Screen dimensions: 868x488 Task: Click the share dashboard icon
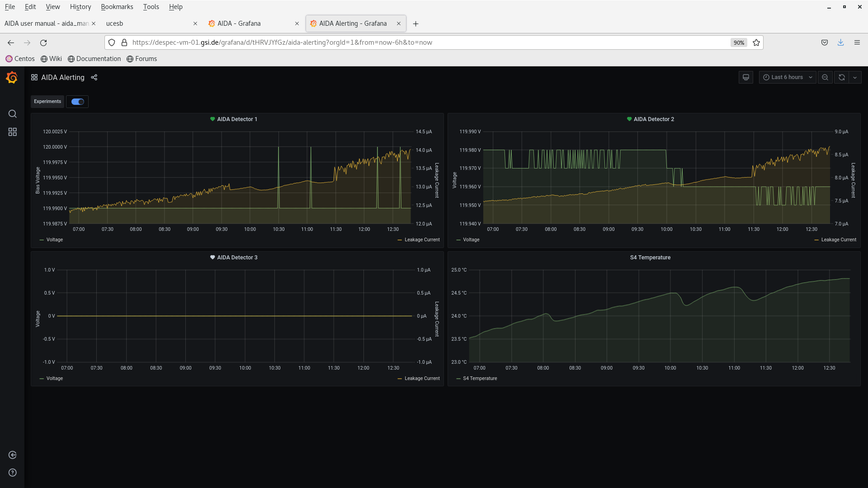94,77
